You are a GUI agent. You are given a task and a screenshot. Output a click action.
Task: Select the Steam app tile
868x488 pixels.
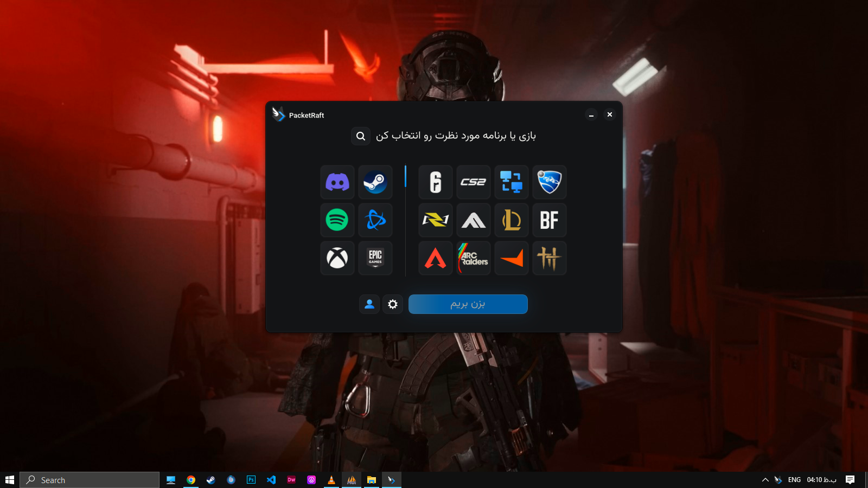[375, 182]
